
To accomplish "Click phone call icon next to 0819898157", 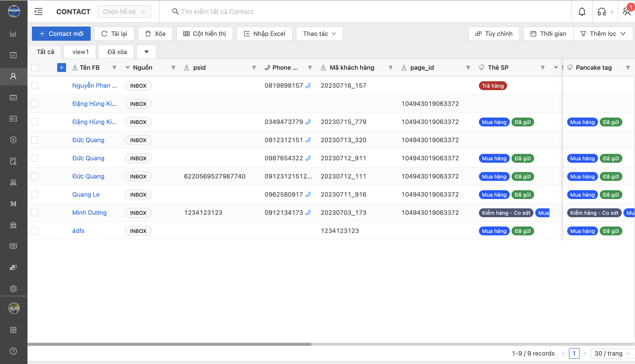I will pyautogui.click(x=308, y=85).
